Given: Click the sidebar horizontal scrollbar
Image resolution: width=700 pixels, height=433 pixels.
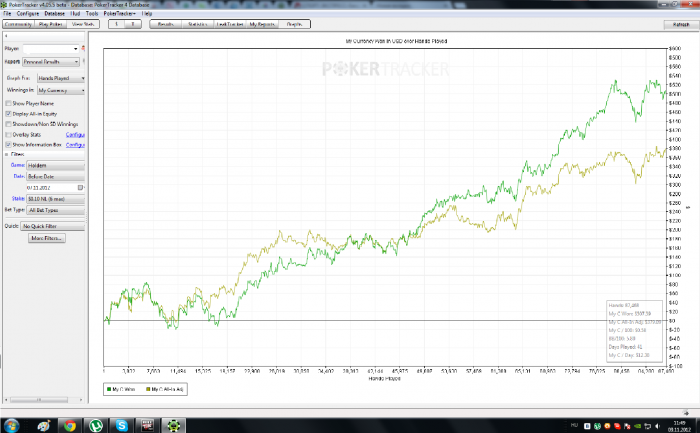Looking at the screenshot, I should (43, 400).
